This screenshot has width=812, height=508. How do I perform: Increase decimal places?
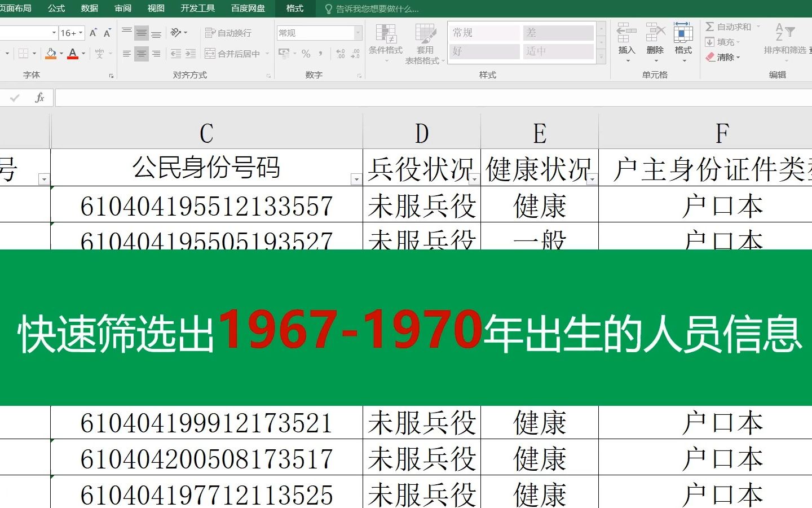tap(341, 54)
